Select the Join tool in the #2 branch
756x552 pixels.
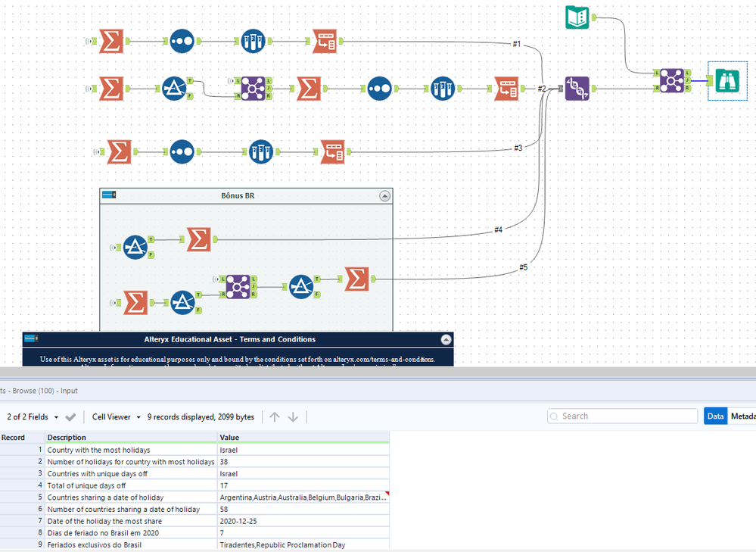coord(253,89)
